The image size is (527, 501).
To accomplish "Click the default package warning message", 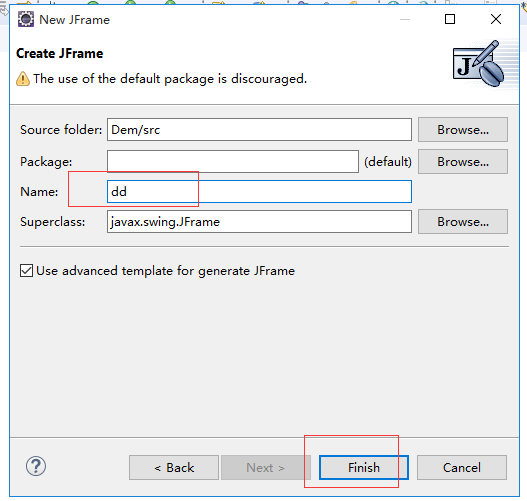I will [170, 79].
